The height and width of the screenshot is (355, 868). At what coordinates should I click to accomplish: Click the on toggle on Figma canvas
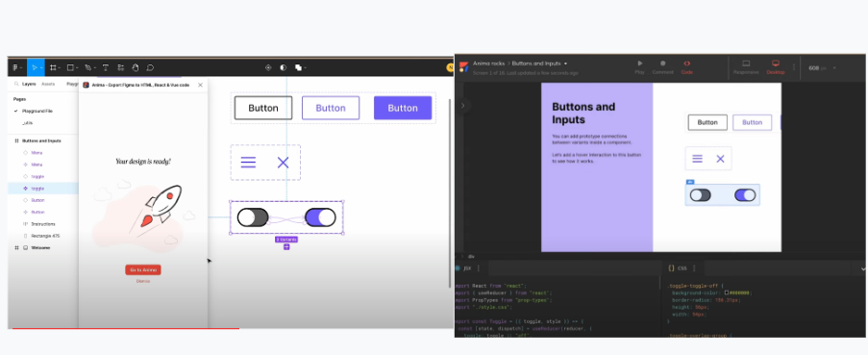(320, 217)
